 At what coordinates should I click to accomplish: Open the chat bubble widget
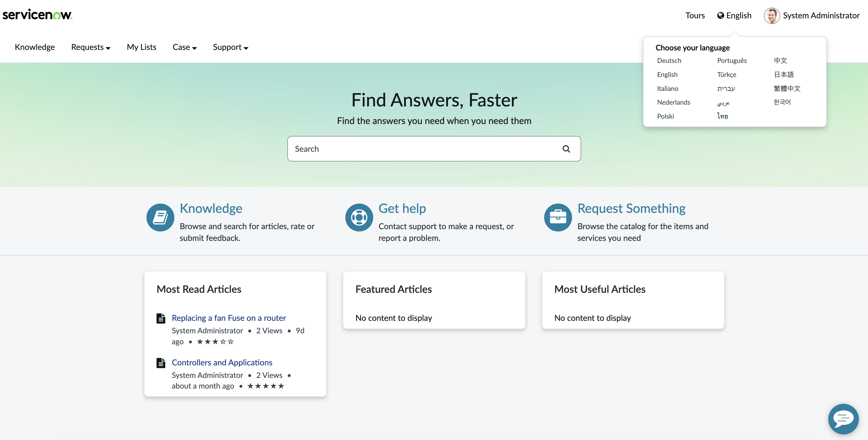843,419
